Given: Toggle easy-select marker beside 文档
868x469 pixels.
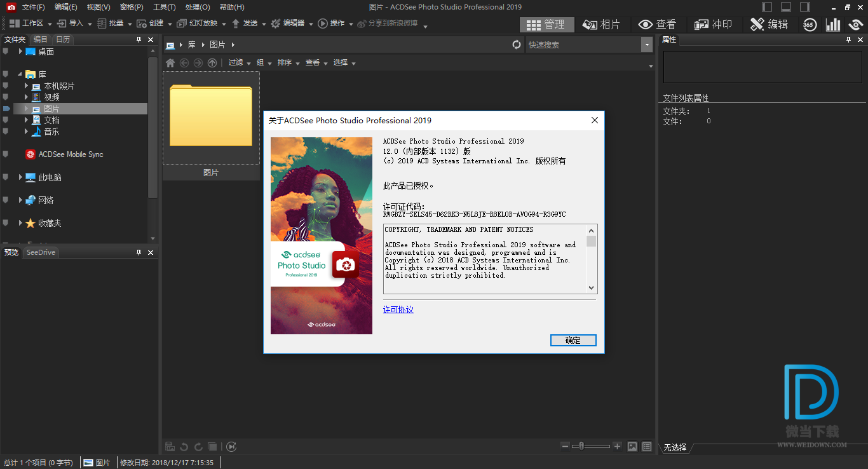Looking at the screenshot, I should pyautogui.click(x=6, y=120).
